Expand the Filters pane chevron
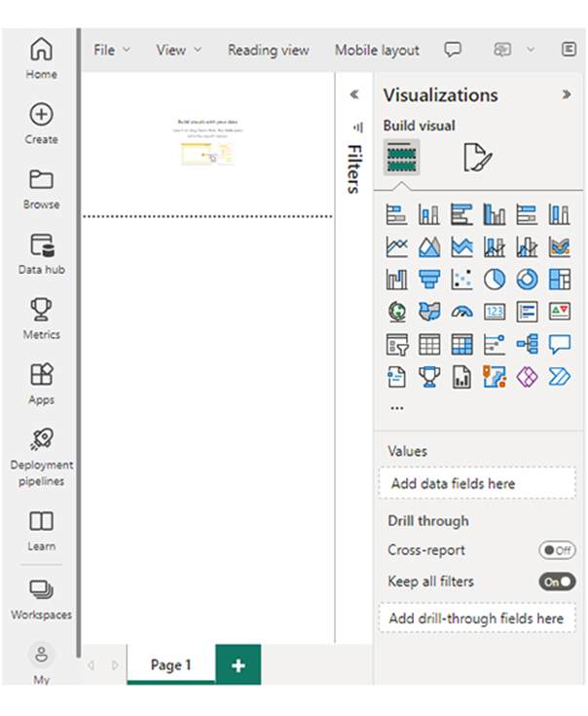Viewport: 588px width, 716px height. click(x=354, y=94)
